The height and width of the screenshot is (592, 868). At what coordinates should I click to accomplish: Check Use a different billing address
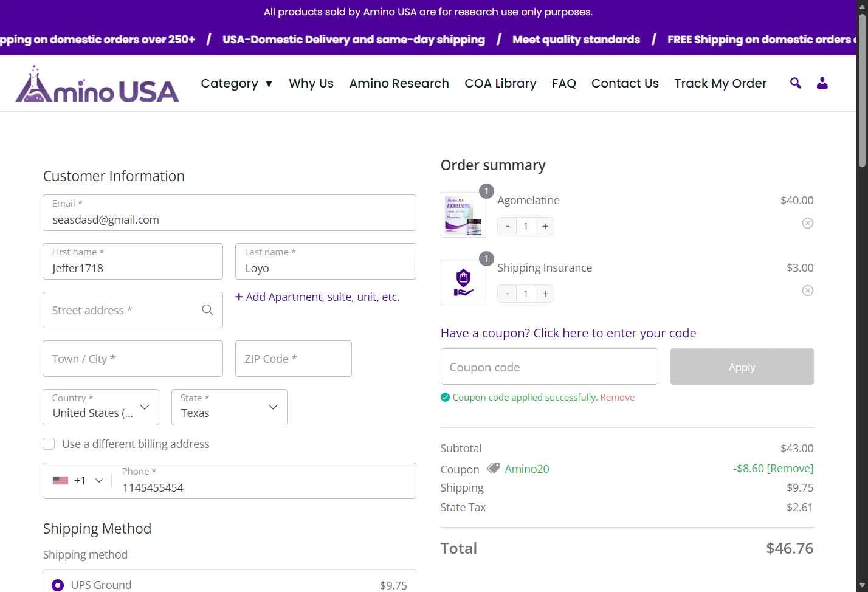point(49,444)
